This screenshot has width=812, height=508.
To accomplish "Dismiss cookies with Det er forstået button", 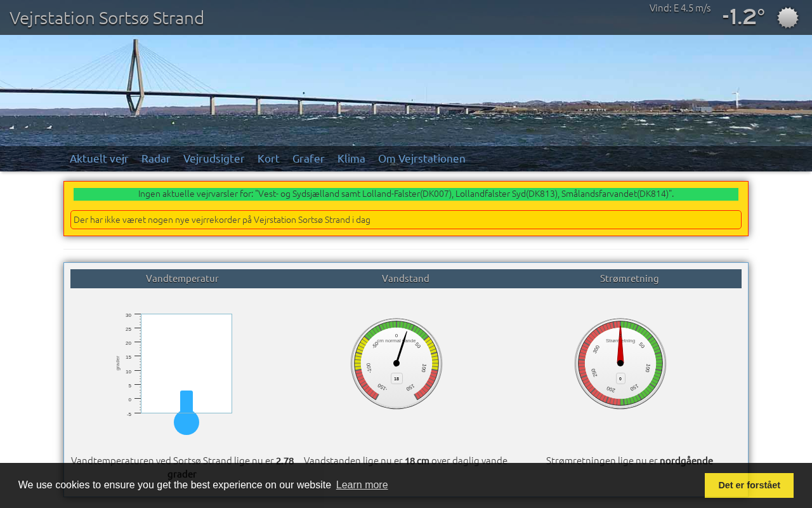I will [x=749, y=485].
